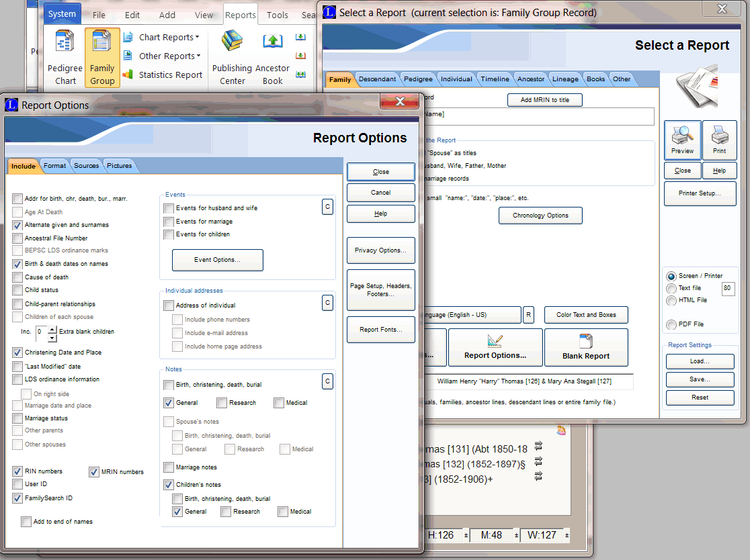Switch to the Sources tab
The image size is (750, 560).
click(x=86, y=166)
